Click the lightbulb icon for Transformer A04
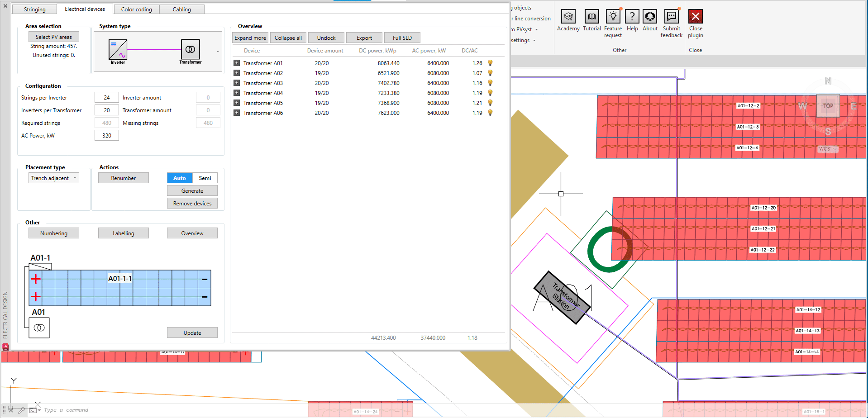 pos(490,93)
